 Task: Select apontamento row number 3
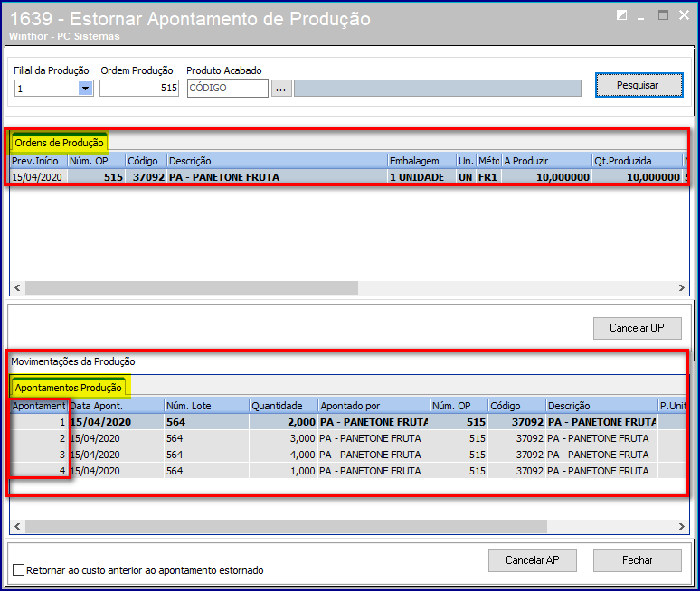[348, 455]
